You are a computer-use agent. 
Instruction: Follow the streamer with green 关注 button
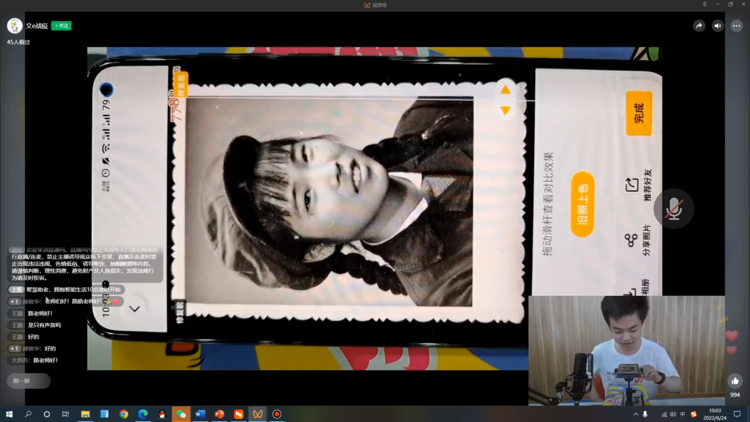[x=61, y=26]
